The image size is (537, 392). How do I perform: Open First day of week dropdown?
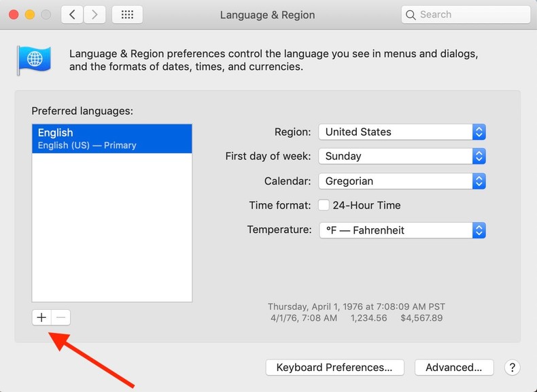coord(402,156)
